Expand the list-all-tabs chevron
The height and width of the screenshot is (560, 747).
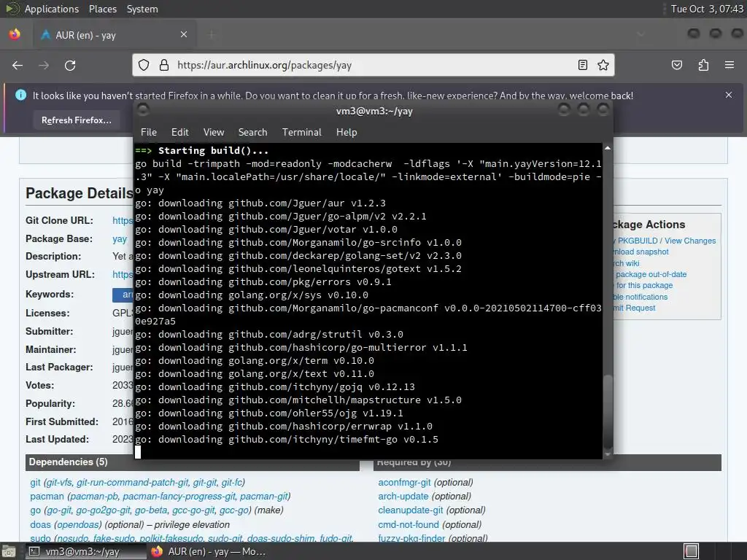point(640,34)
